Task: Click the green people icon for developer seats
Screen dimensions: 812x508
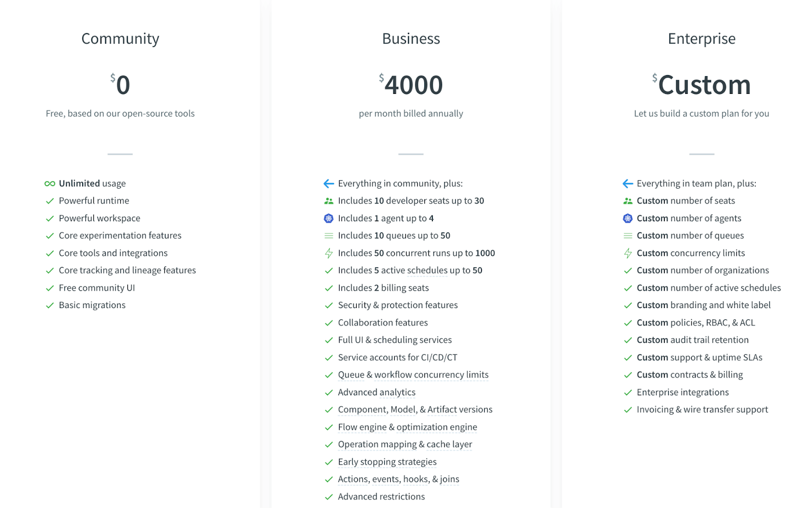Action: 329,201
